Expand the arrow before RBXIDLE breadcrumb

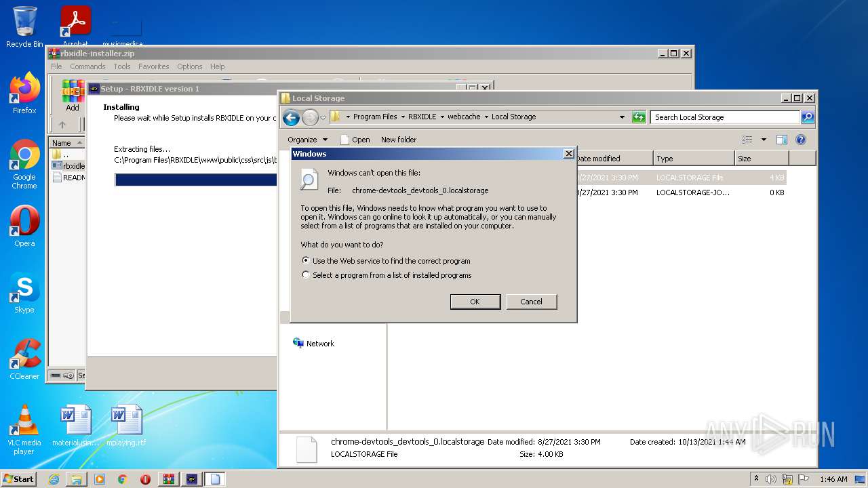(403, 117)
